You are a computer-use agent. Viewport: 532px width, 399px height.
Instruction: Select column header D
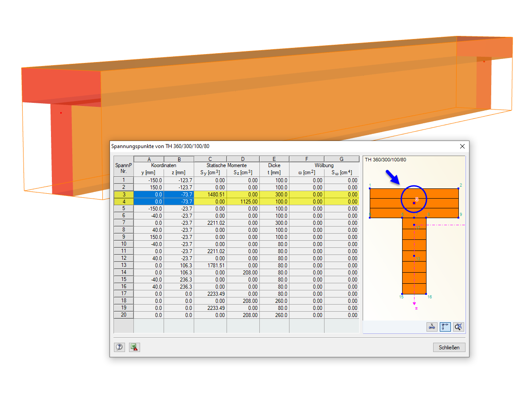click(243, 159)
